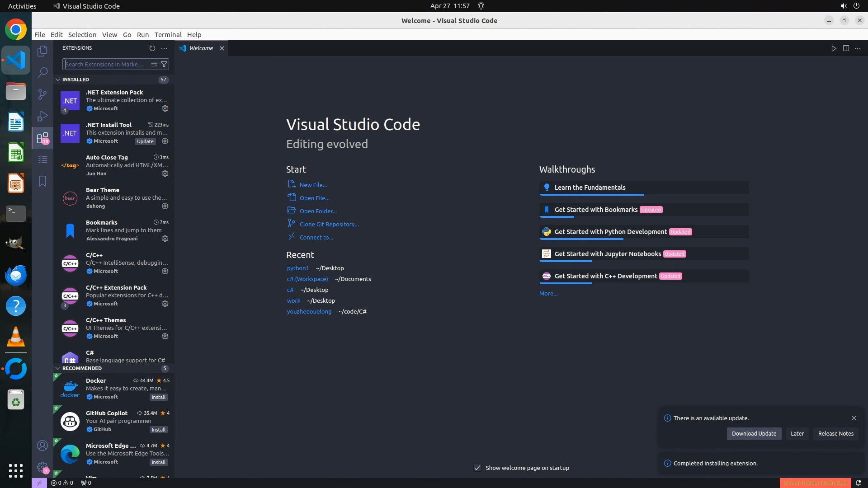Open manage gear for Bear Theme
The image size is (868, 488).
click(165, 206)
